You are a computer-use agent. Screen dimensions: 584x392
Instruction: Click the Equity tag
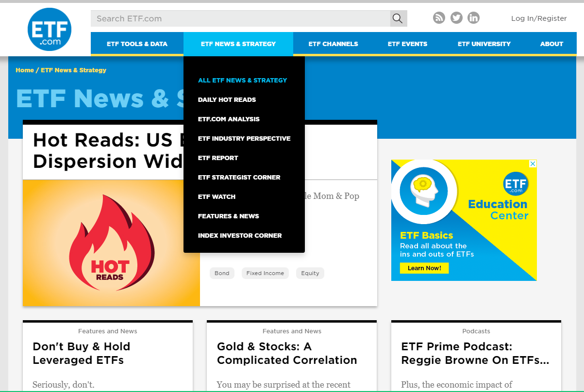[310, 273]
